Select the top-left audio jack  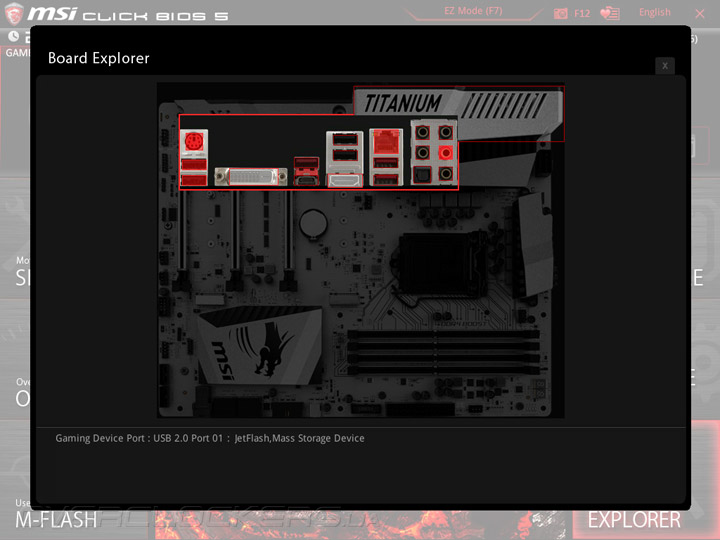(422, 133)
